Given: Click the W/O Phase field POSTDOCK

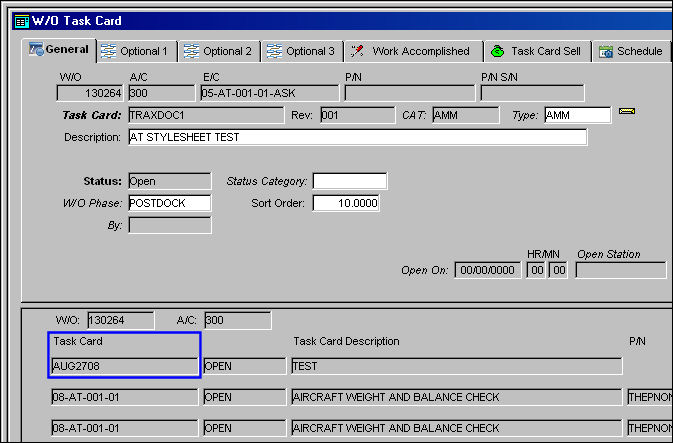Looking at the screenshot, I should [170, 203].
